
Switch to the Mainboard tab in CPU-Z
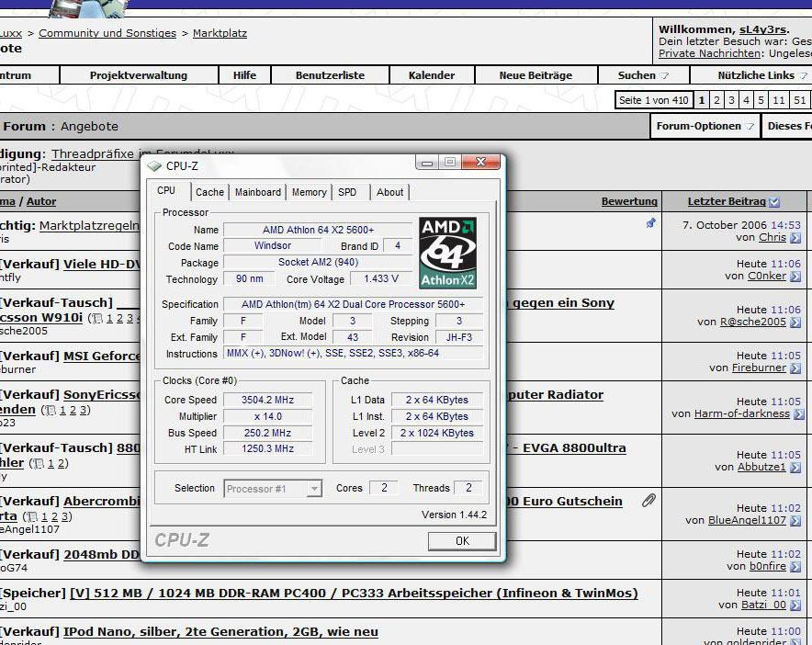(x=258, y=192)
